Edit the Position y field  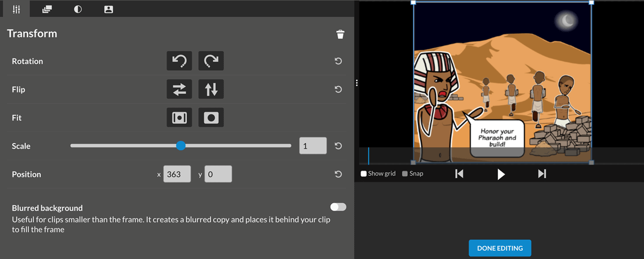click(218, 174)
